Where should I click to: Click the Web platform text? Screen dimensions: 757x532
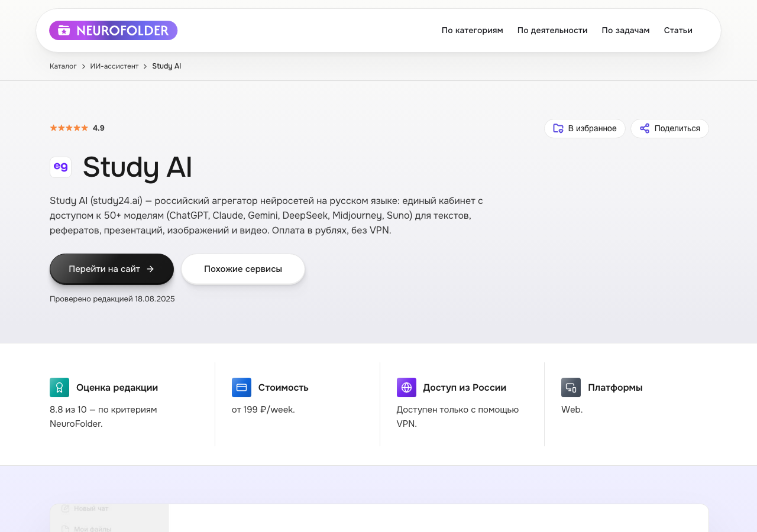(x=572, y=410)
